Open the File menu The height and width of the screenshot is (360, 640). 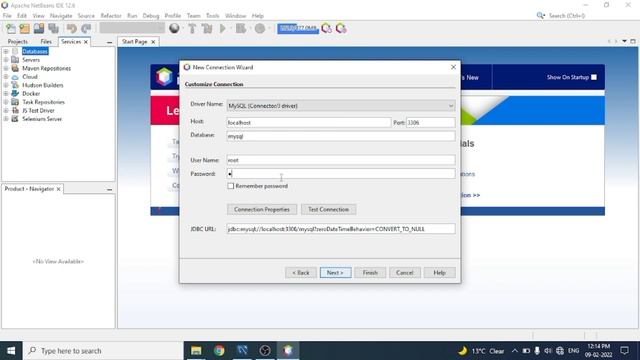pyautogui.click(x=7, y=16)
